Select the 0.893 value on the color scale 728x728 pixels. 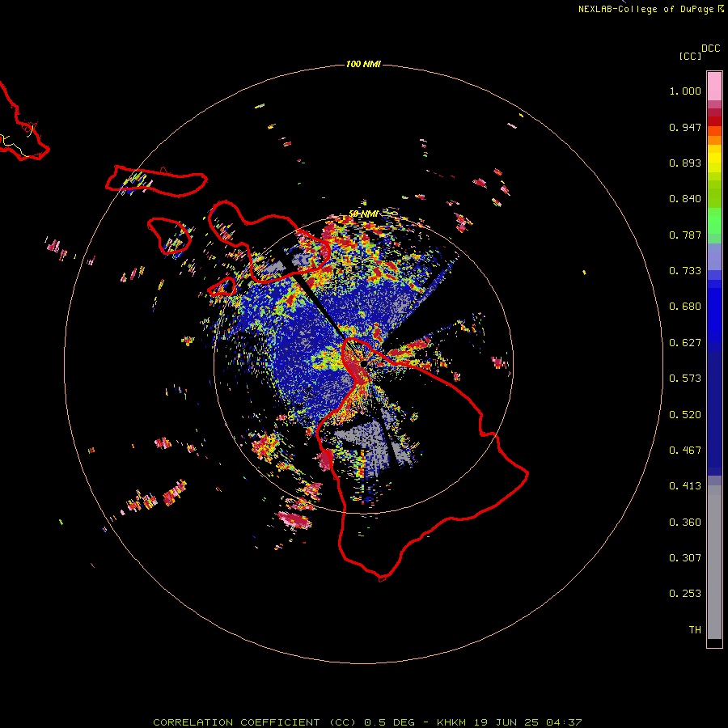tap(685, 163)
